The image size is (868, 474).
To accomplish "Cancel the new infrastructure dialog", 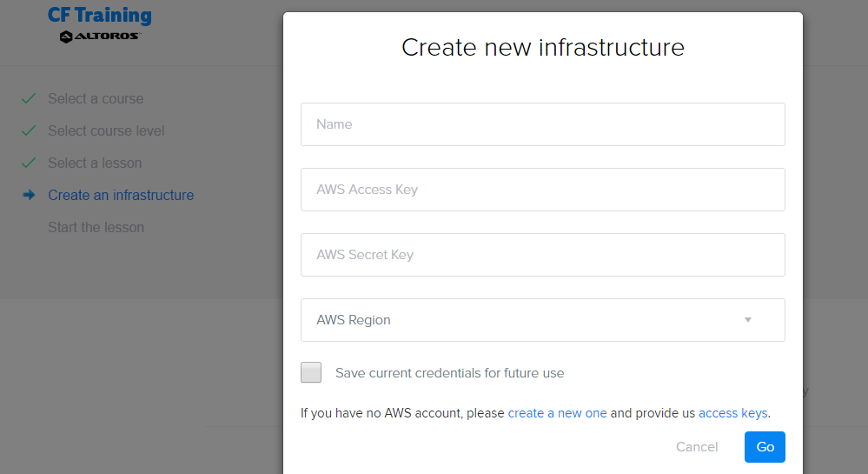I will [696, 447].
